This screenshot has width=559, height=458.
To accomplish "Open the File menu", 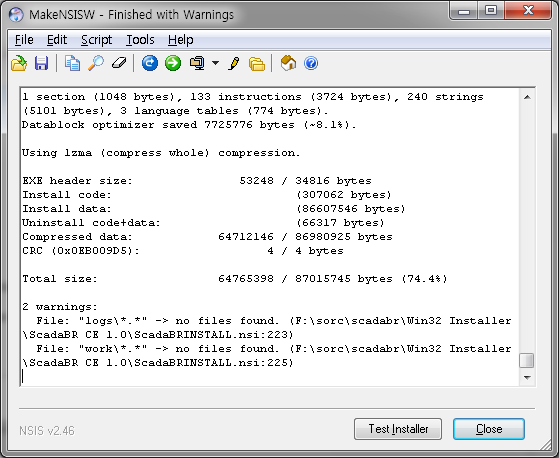I will coord(24,40).
